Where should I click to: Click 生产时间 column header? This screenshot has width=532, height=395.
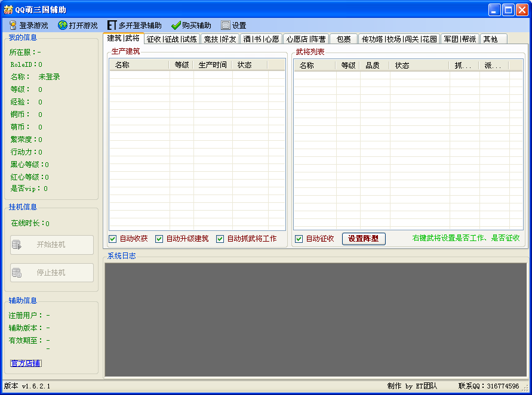(213, 65)
